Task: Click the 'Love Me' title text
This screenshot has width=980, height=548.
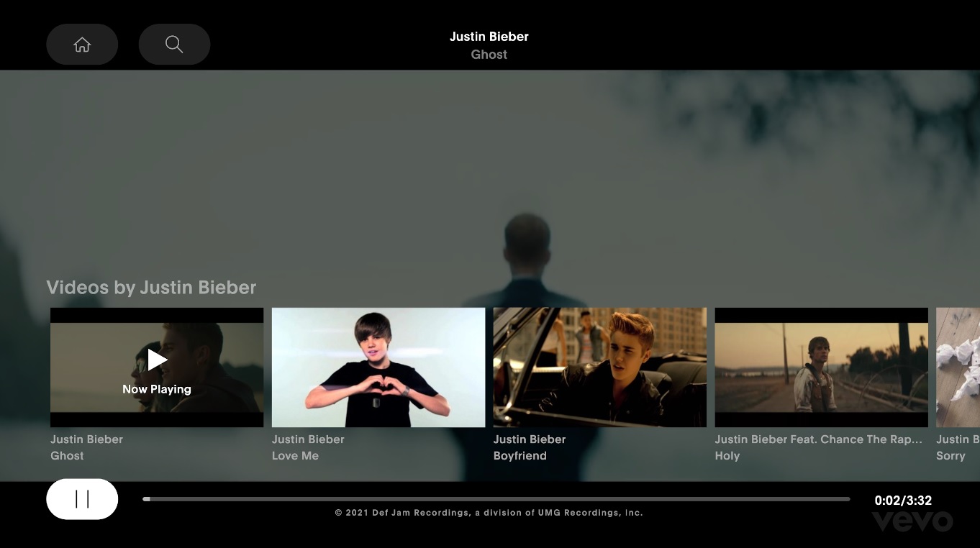Action: coord(295,456)
